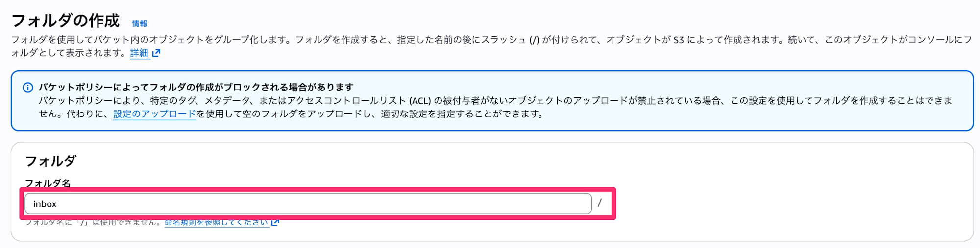Open the 命名規則を参照してください link

click(x=216, y=223)
